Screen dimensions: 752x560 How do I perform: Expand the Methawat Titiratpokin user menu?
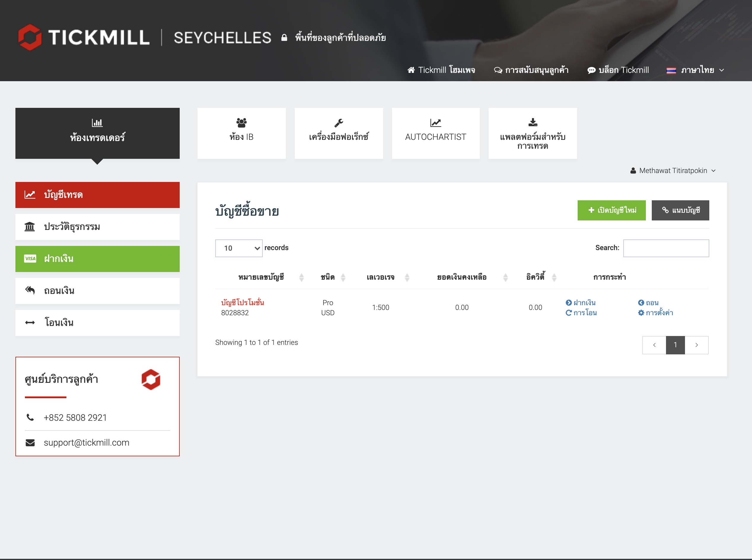[673, 170]
